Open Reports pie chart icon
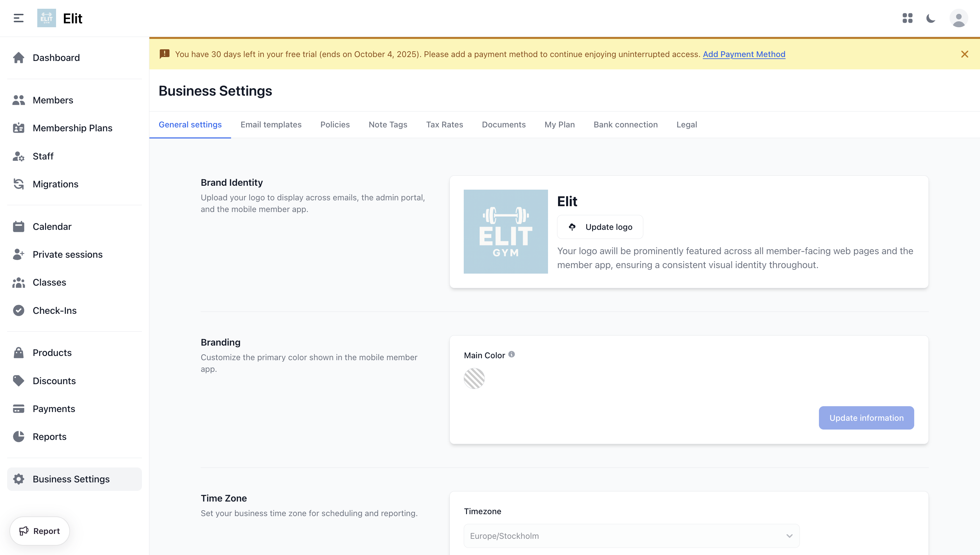980x555 pixels. click(18, 436)
